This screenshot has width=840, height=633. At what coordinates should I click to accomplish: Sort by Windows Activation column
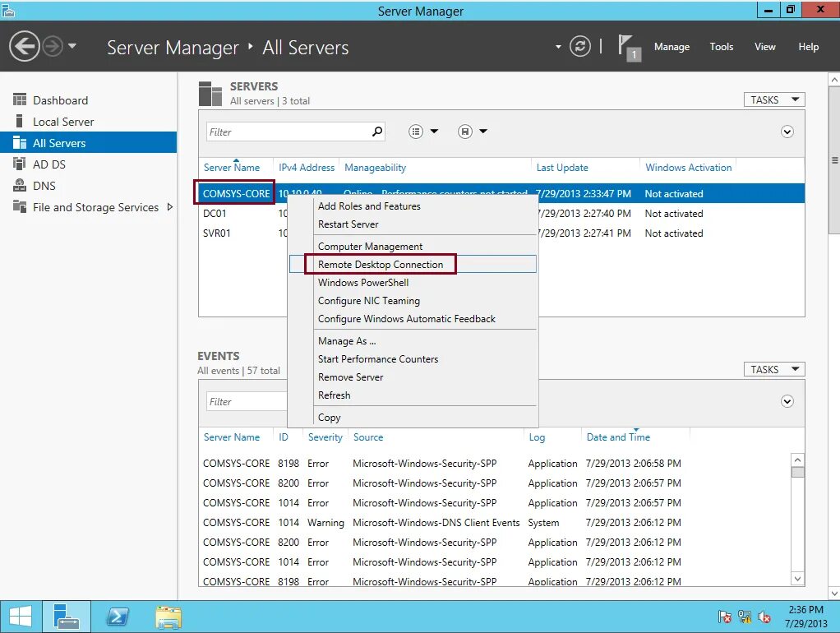689,168
